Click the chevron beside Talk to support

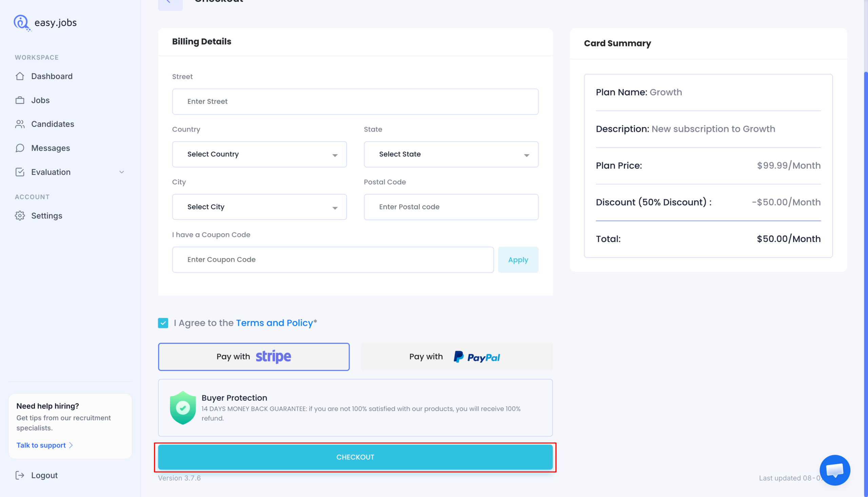click(71, 445)
